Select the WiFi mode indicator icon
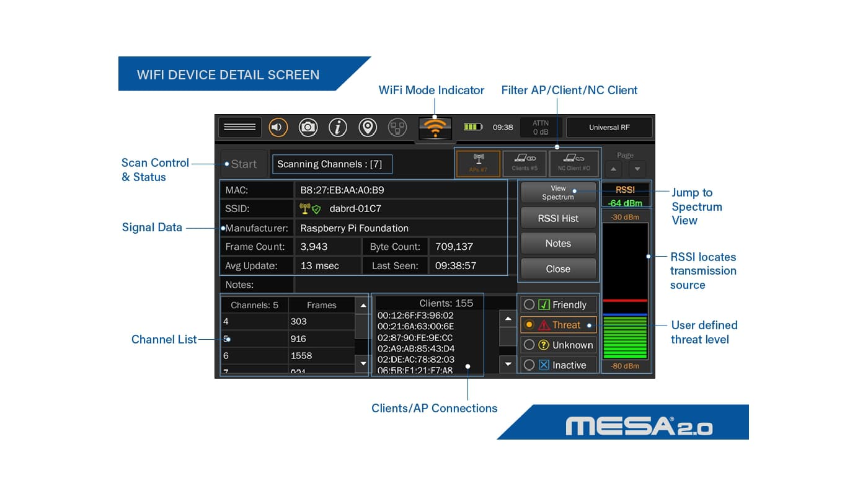Screen dimensions: 868x496 click(435, 128)
